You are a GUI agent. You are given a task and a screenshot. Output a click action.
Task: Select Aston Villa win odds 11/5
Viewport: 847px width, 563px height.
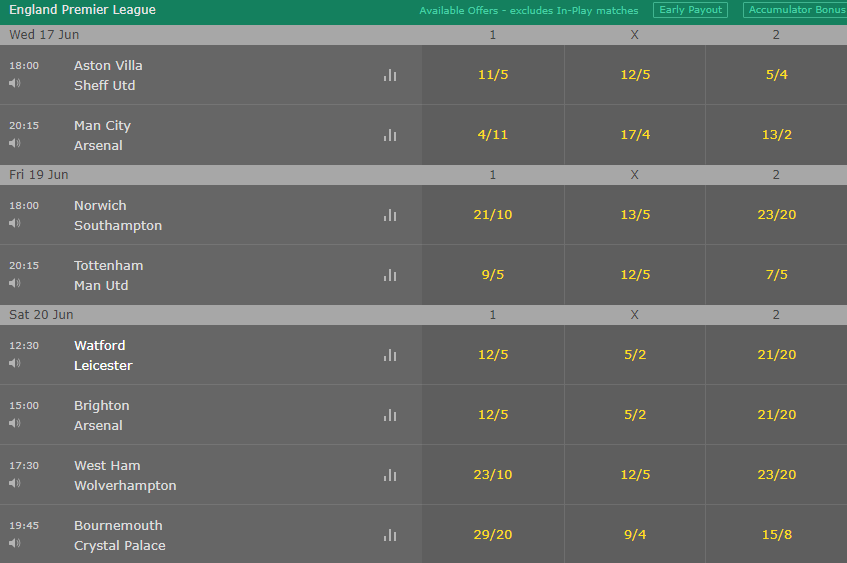pyautogui.click(x=493, y=75)
